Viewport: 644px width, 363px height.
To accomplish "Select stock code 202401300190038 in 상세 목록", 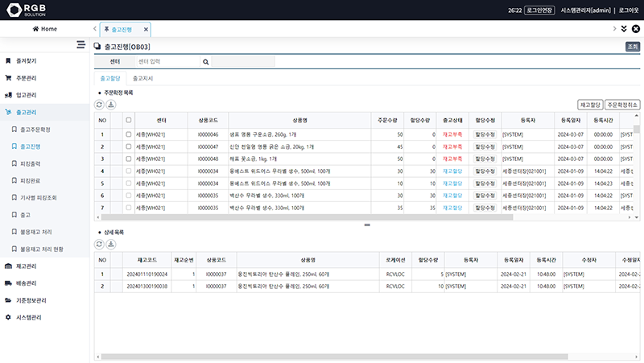I will pos(147,287).
